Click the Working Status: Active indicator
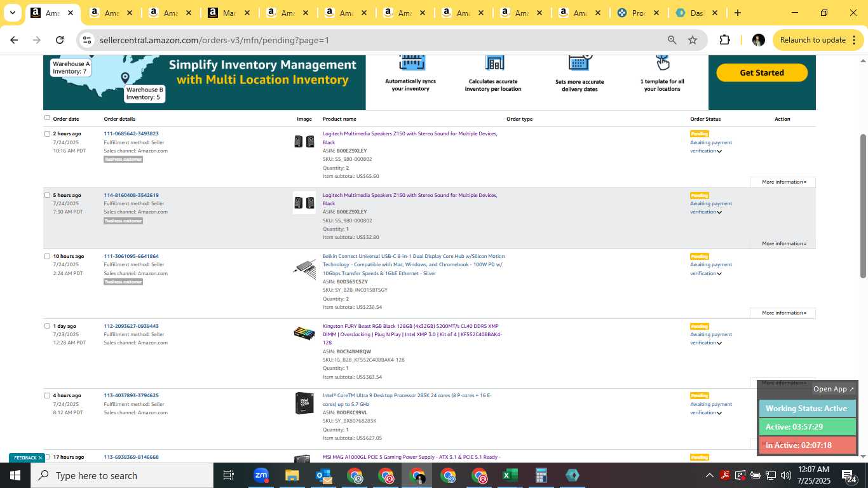The width and height of the screenshot is (868, 488). [x=808, y=409]
